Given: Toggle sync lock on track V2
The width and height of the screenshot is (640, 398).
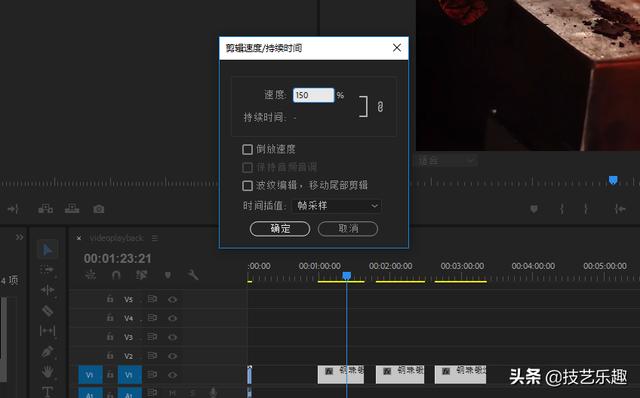Looking at the screenshot, I should 152,356.
